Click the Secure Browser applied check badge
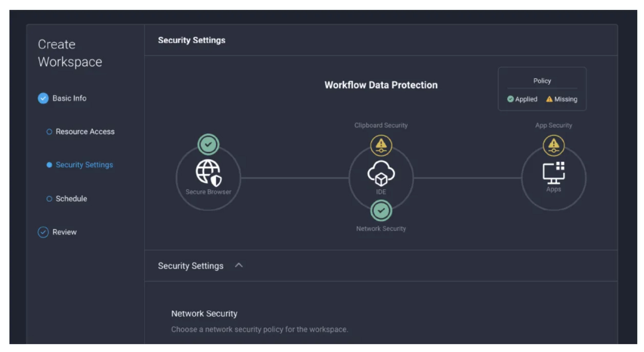Image resolution: width=644 pixels, height=352 pixels. [x=208, y=144]
